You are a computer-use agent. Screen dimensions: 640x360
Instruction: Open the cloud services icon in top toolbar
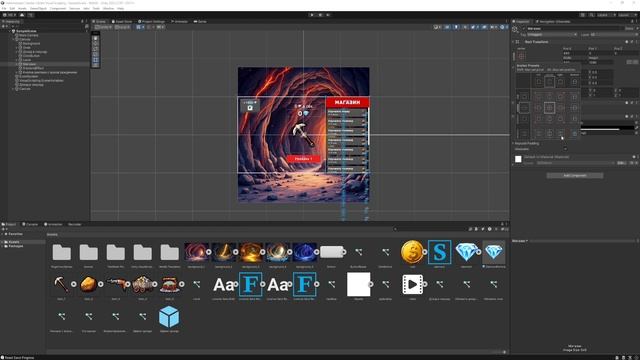click(22, 15)
